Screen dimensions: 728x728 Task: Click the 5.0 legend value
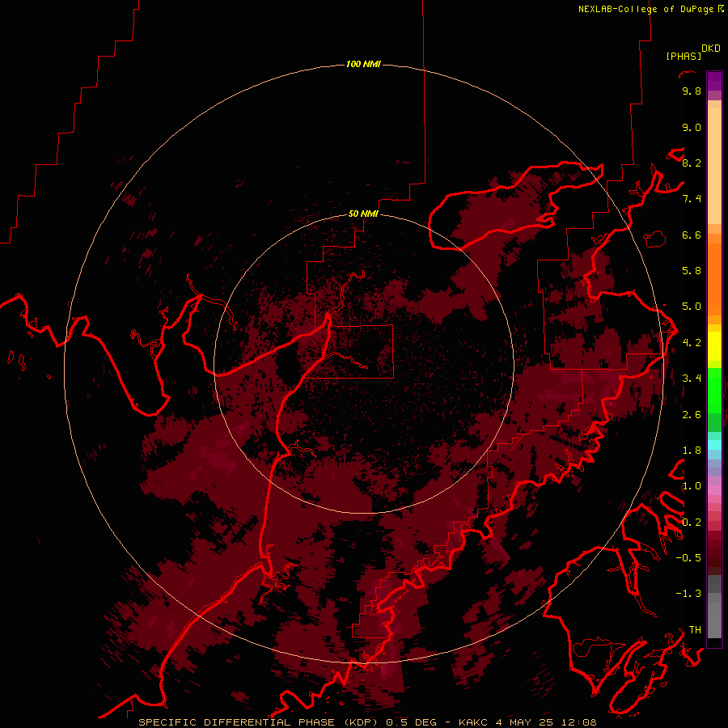692,307
